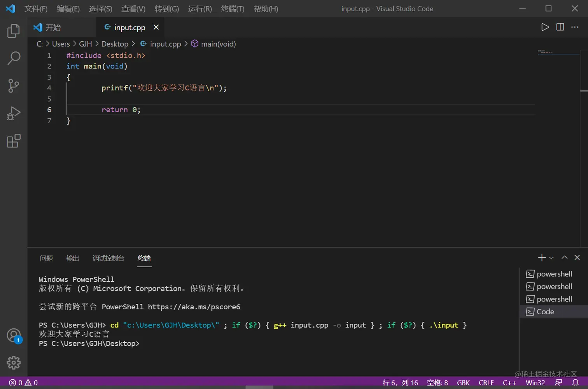Click the code minimap in editor

[558, 53]
